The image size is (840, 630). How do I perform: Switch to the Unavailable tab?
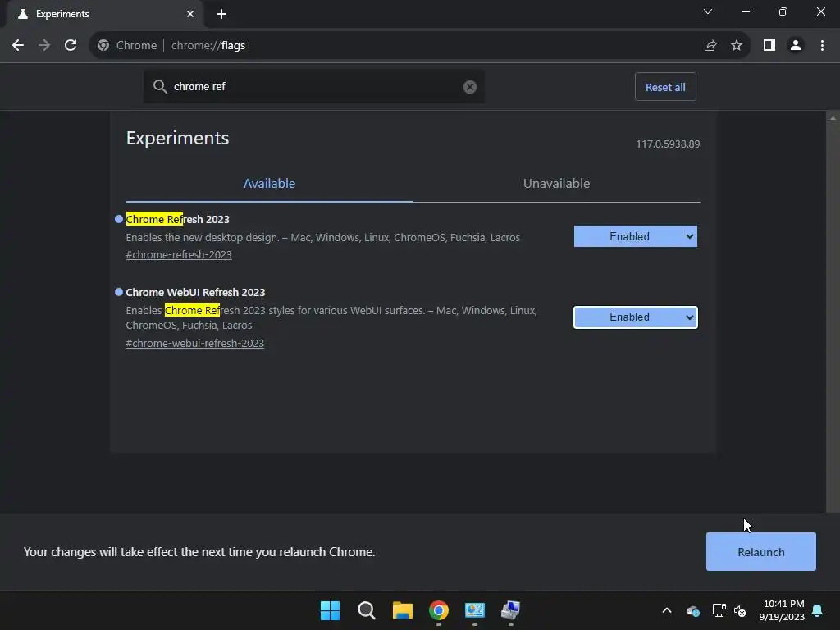coord(557,184)
